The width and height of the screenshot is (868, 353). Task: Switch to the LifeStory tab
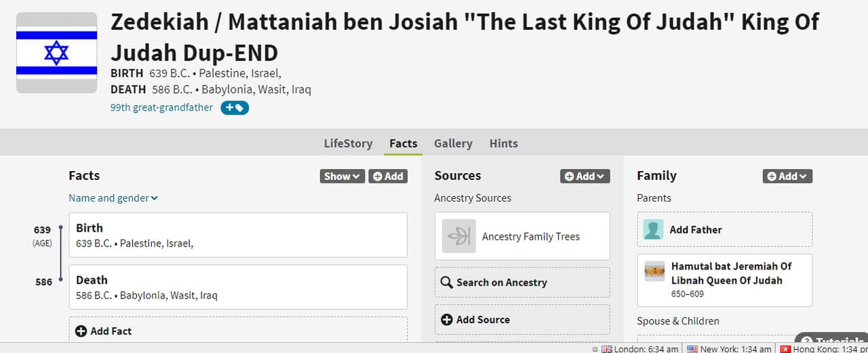[x=348, y=143]
